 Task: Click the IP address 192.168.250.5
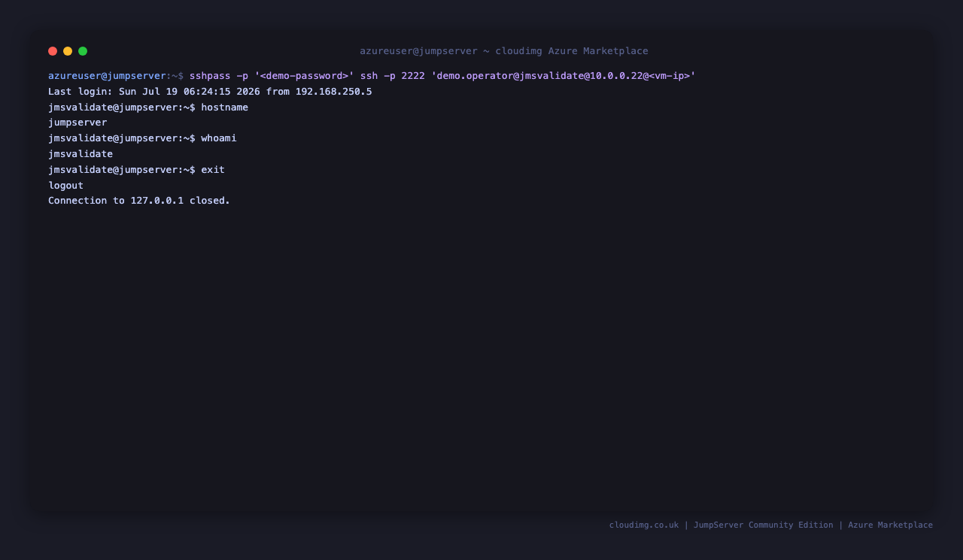[333, 92]
